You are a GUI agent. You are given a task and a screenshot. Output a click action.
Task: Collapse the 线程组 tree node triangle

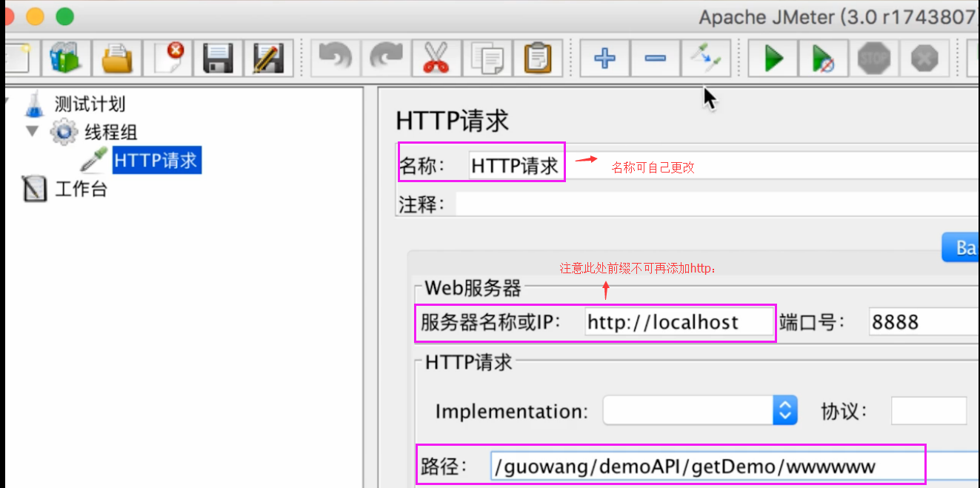point(32,132)
